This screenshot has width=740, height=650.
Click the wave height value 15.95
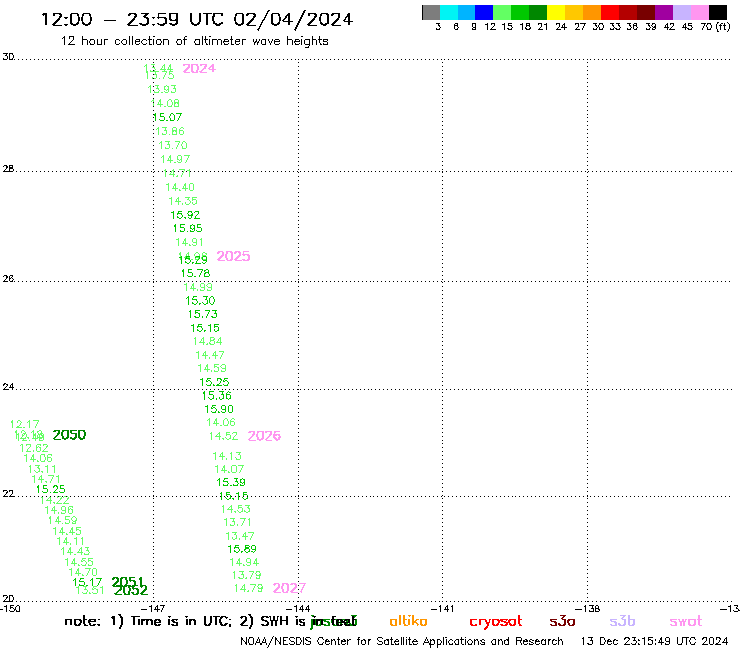pyautogui.click(x=187, y=228)
